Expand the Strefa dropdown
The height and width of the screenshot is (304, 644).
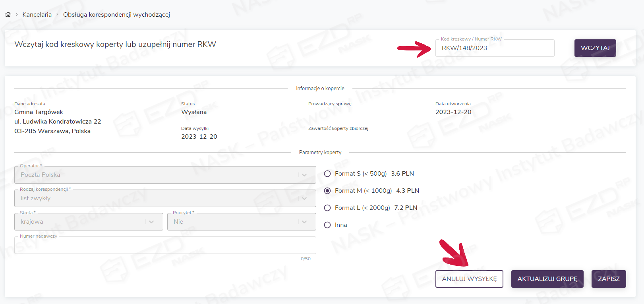(x=83, y=222)
